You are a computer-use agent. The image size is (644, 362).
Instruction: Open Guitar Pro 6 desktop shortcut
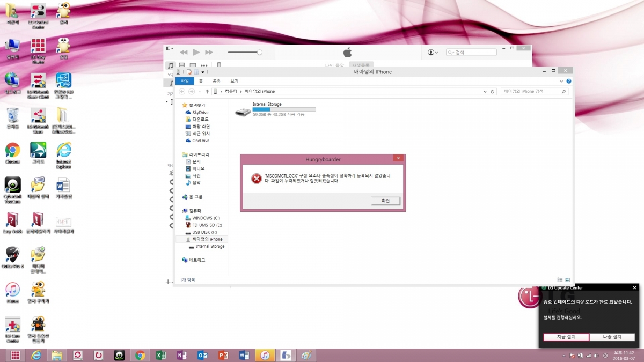(x=13, y=257)
